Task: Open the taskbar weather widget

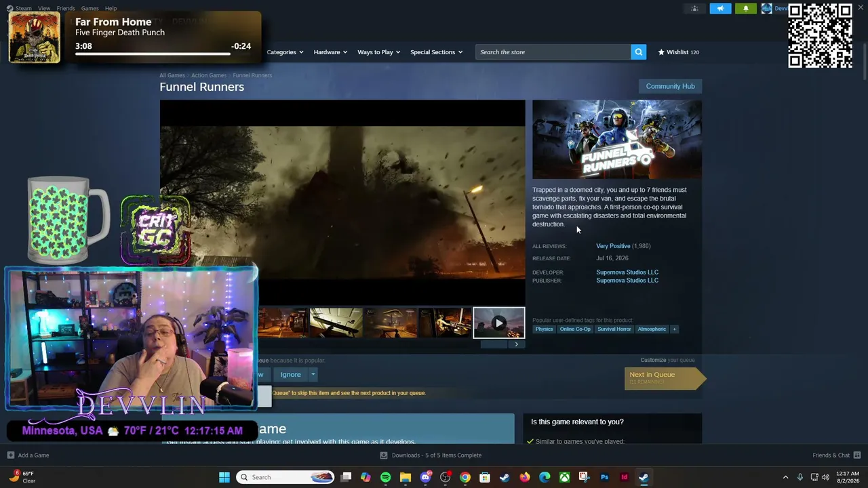Action: click(x=23, y=477)
